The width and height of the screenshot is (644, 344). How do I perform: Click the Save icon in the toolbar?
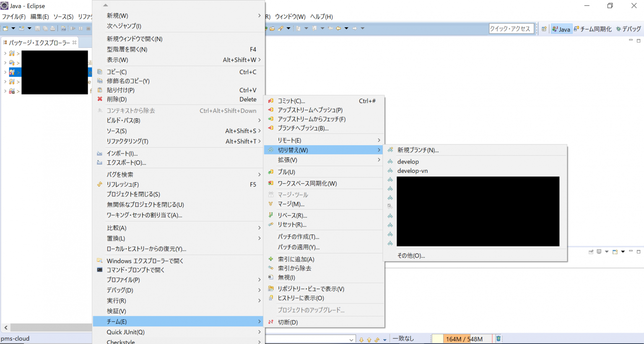(x=38, y=28)
